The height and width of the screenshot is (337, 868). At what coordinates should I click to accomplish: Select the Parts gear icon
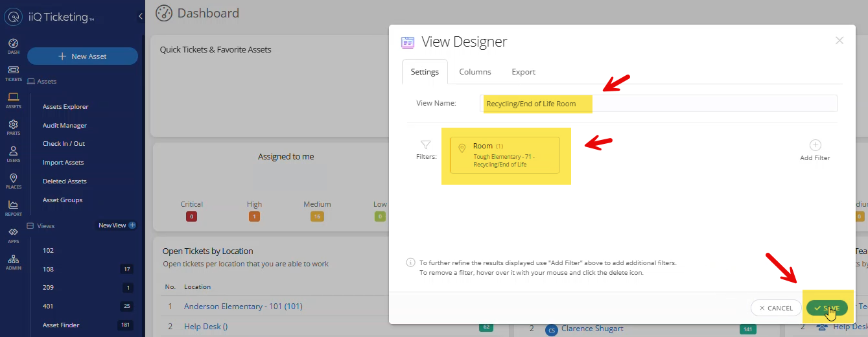13,126
